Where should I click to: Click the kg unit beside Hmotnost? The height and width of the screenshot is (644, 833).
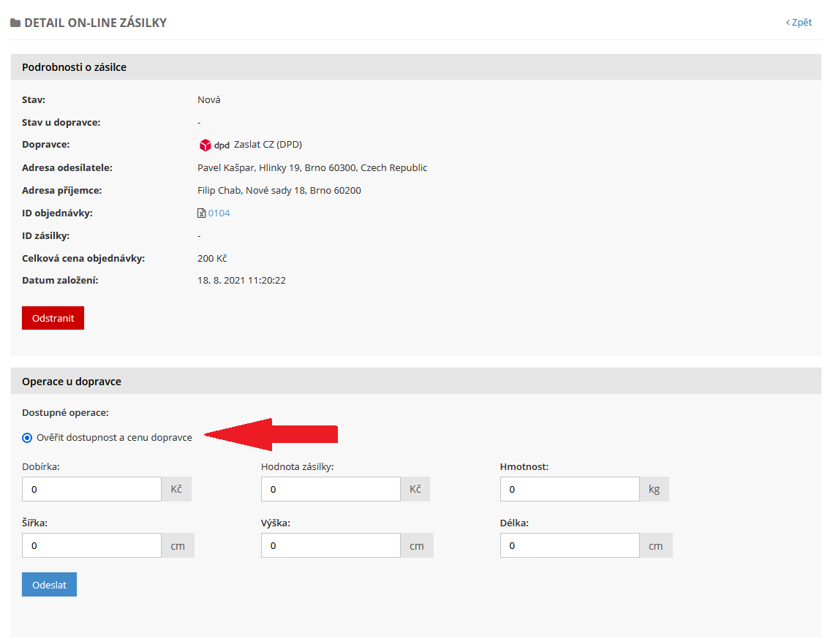[x=654, y=489]
